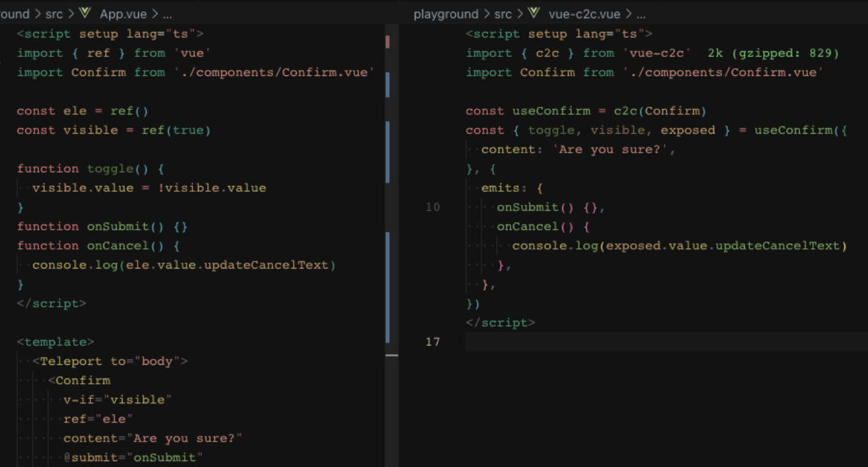Place cursor on the empty highlighted line 17
This screenshot has height=467, width=868.
(655, 342)
